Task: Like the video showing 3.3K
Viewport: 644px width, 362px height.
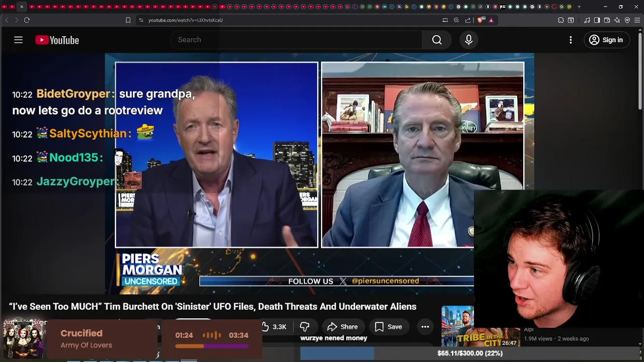Action: [274, 327]
